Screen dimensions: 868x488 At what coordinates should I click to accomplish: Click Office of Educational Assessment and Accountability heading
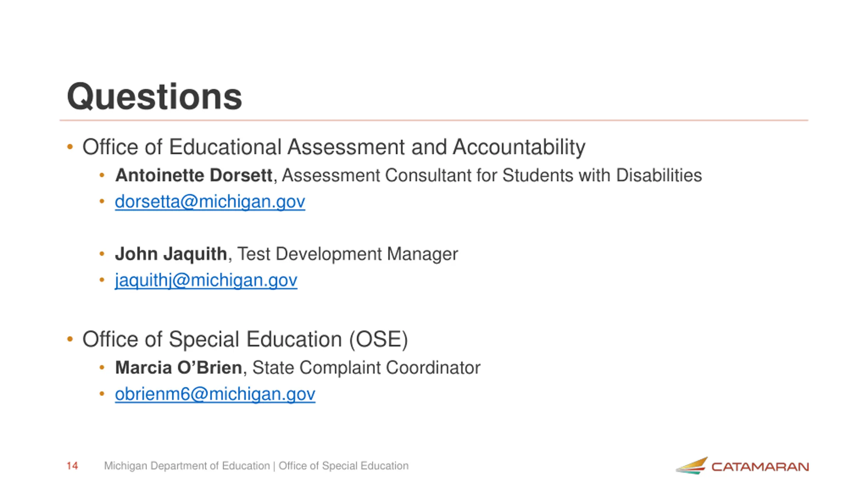click(334, 147)
